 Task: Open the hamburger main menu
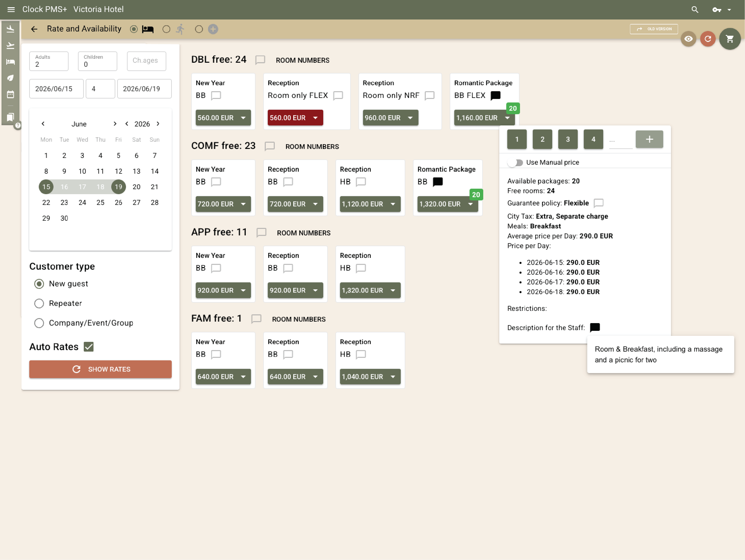pos(11,9)
